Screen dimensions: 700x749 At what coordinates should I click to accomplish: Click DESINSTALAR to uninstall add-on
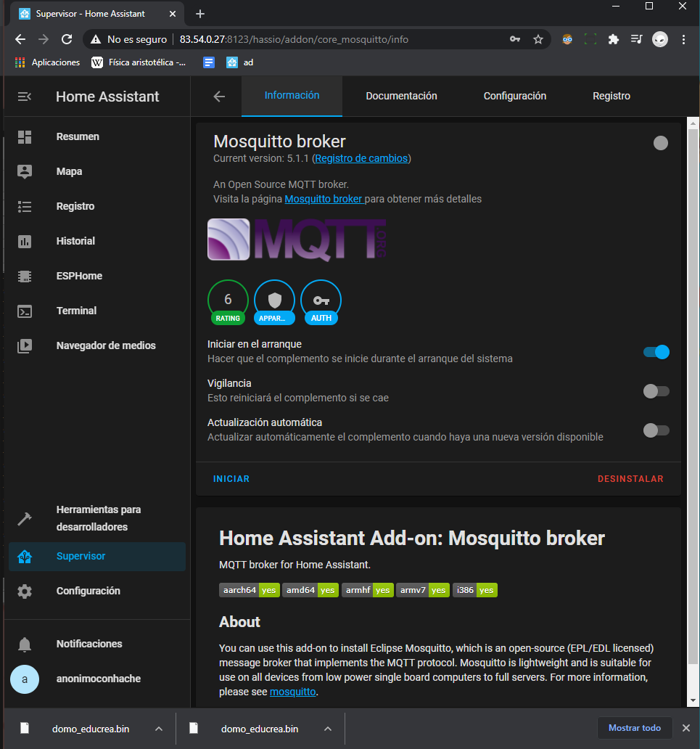pyautogui.click(x=630, y=478)
